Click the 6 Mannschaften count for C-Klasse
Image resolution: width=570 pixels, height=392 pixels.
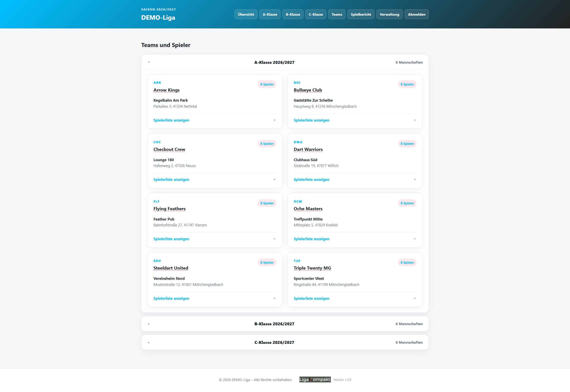[409, 342]
